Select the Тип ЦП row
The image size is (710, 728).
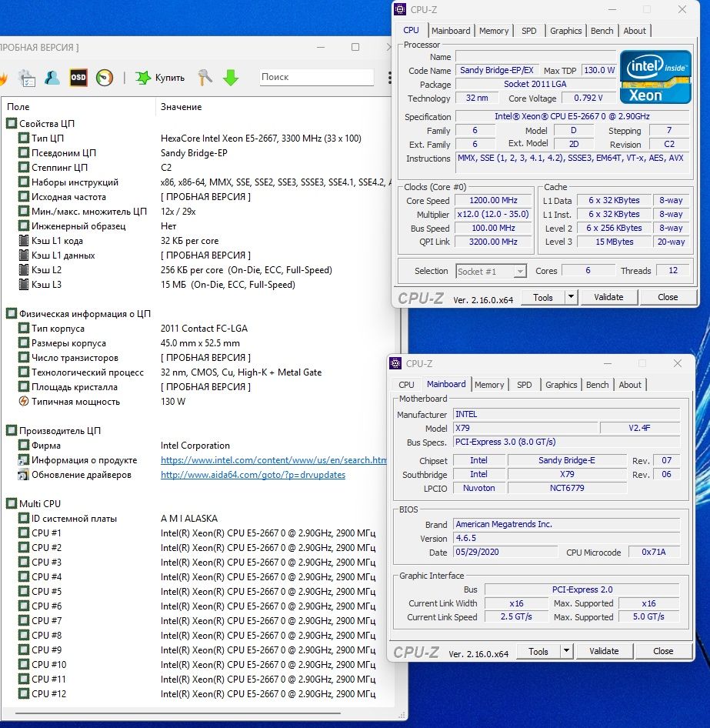[197, 139]
